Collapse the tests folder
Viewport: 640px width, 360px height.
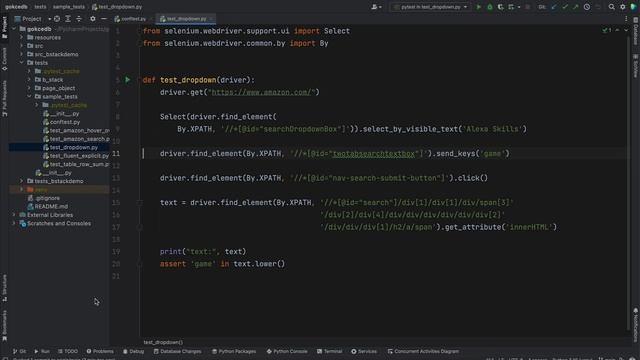(22, 62)
